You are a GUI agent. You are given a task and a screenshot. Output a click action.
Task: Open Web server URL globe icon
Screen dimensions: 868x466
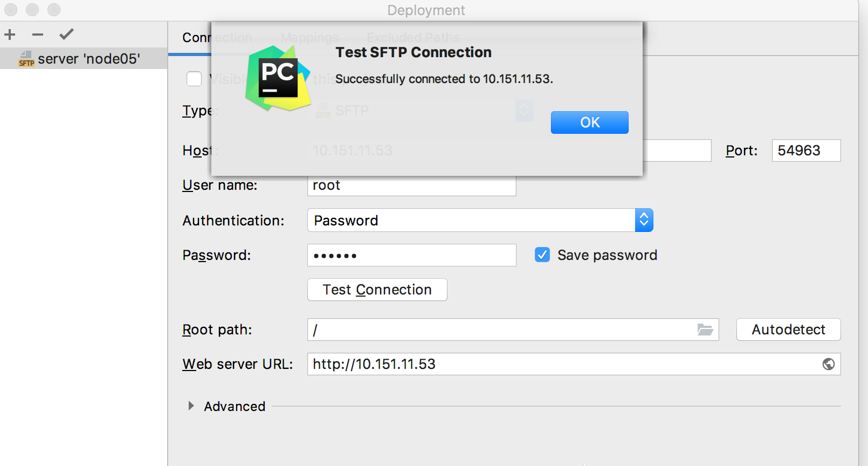(x=828, y=365)
